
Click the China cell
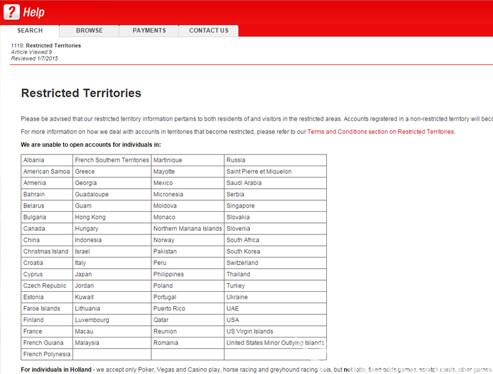47,240
